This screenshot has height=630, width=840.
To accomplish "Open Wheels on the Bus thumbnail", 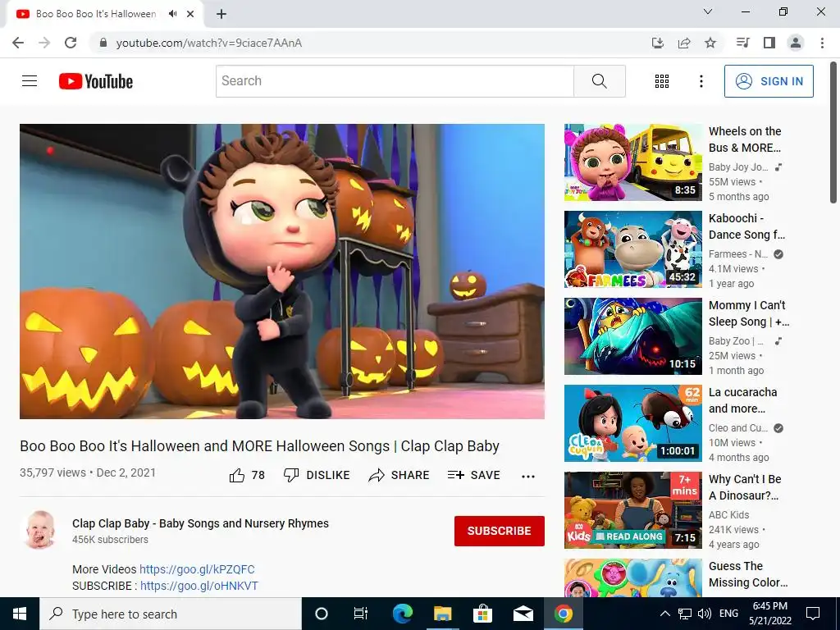I will click(x=632, y=162).
